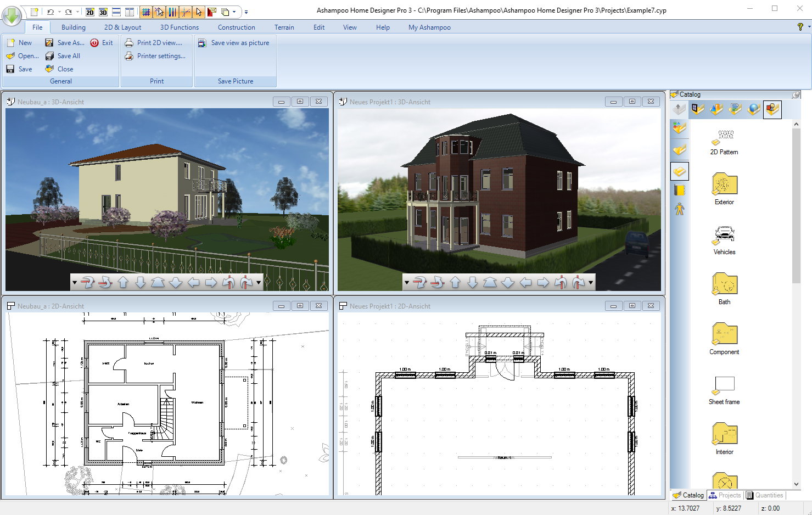Switch to the 2D & Layout ribbon tab
This screenshot has height=515, width=812.
pyautogui.click(x=122, y=27)
